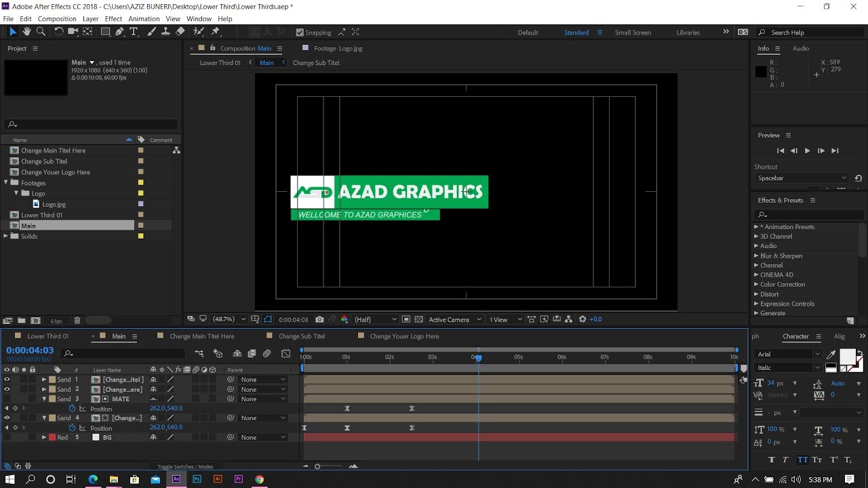Click the text fill color swatch
The image size is (868, 488).
[x=848, y=357]
